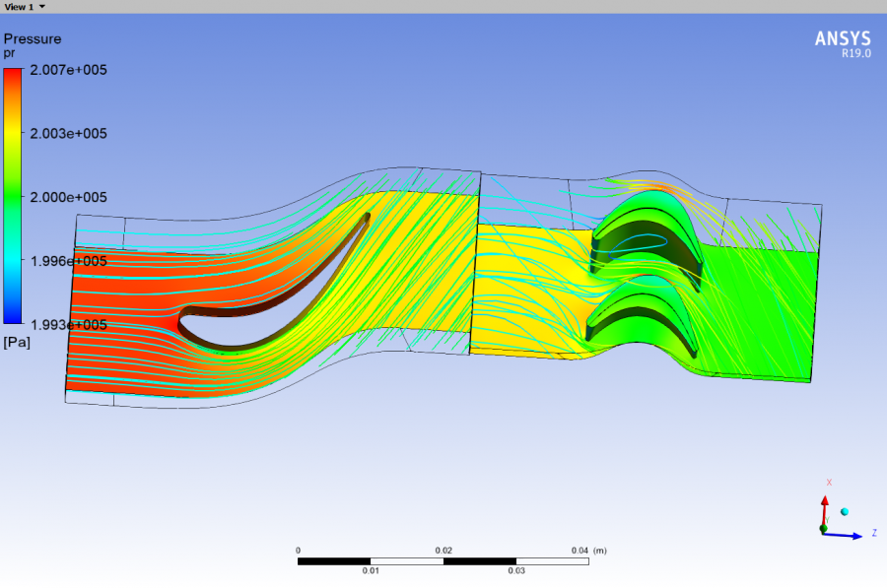Select the Pressure legend title
Image resolution: width=887 pixels, height=588 pixels.
pos(33,39)
